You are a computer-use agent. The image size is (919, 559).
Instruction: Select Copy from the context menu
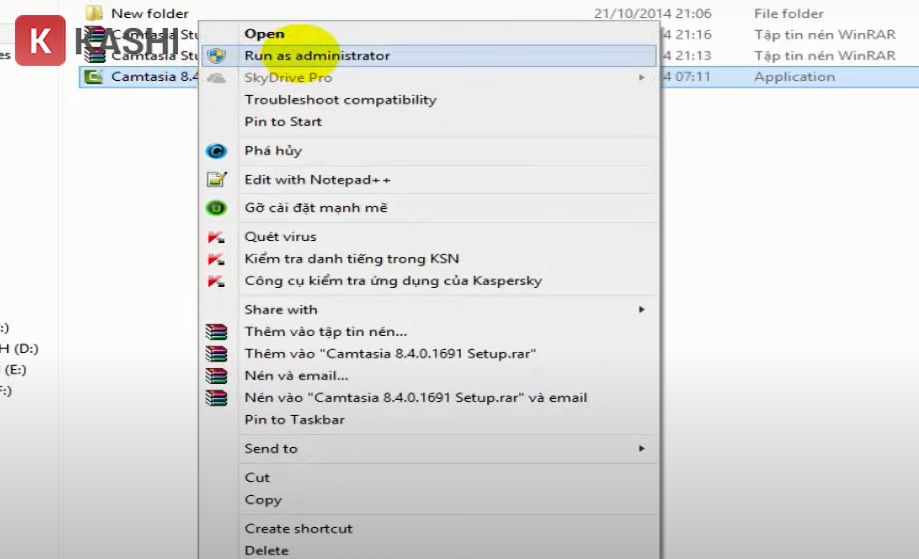coord(263,500)
